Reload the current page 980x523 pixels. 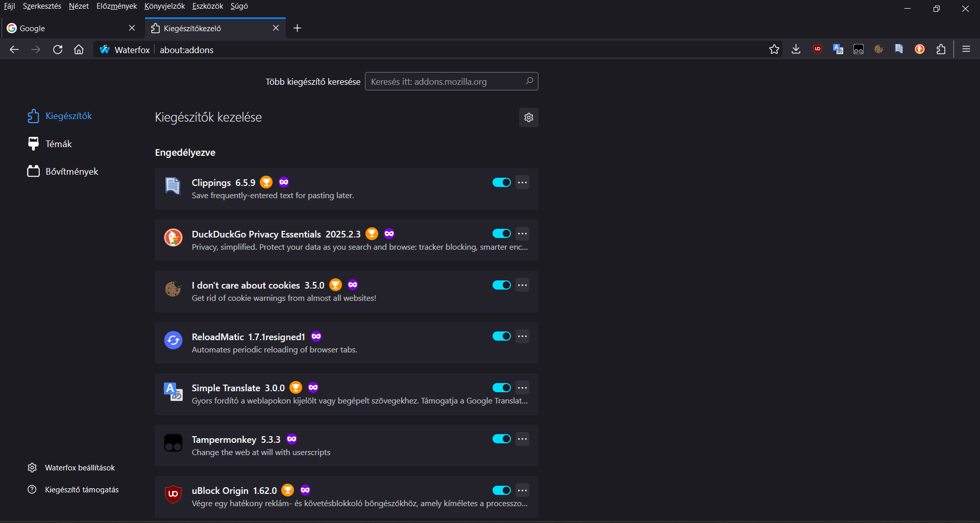point(58,50)
